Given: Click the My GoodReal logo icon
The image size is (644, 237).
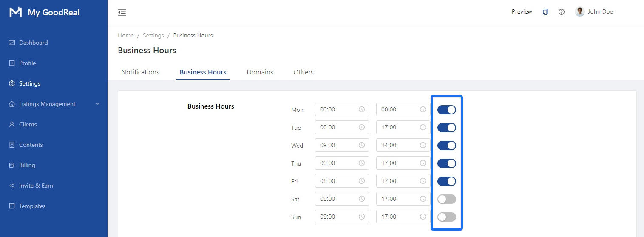Looking at the screenshot, I should (16, 12).
